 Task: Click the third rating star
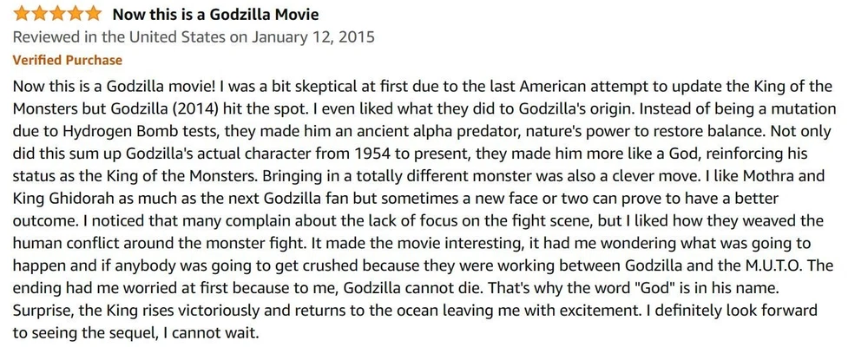[x=57, y=14]
